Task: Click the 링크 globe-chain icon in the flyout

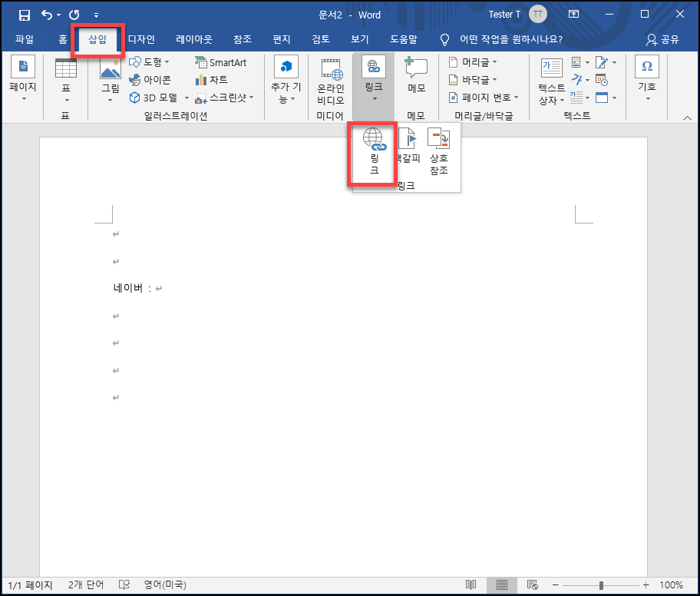Action: pos(374,151)
